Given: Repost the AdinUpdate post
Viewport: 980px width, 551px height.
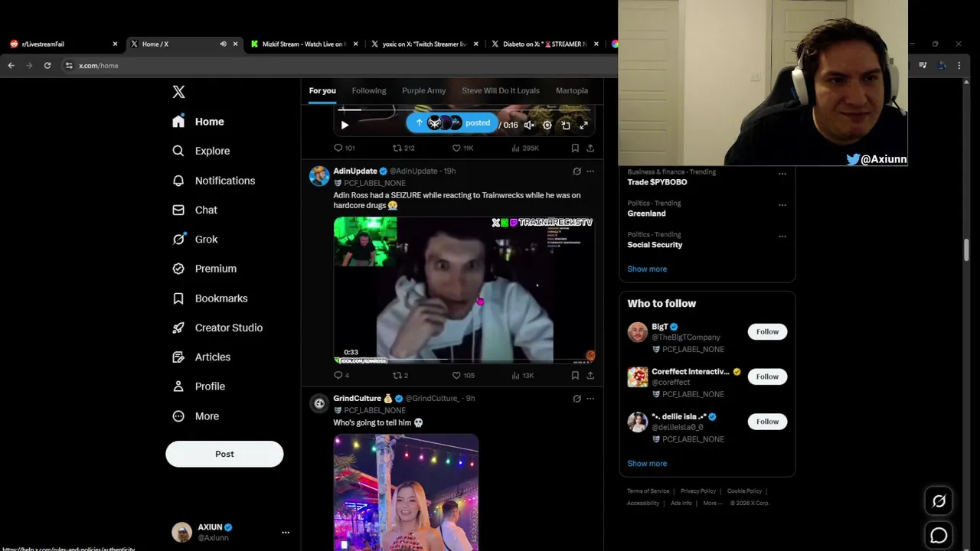Looking at the screenshot, I should point(400,375).
